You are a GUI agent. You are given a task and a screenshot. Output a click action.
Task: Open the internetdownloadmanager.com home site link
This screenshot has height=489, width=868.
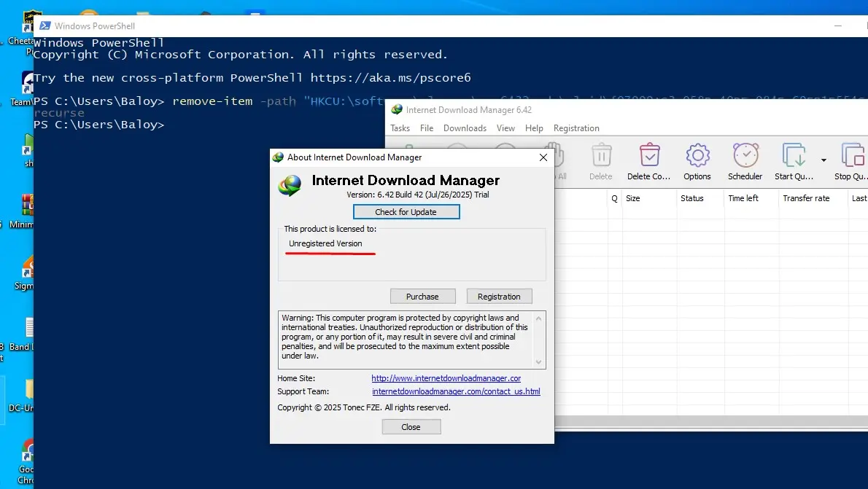pos(446,378)
